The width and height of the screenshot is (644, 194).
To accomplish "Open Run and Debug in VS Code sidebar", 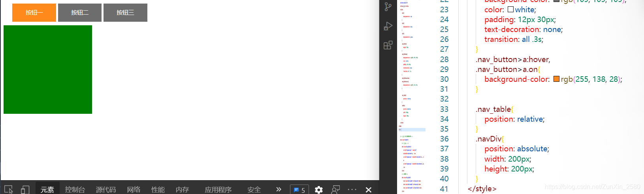I will pos(388,26).
